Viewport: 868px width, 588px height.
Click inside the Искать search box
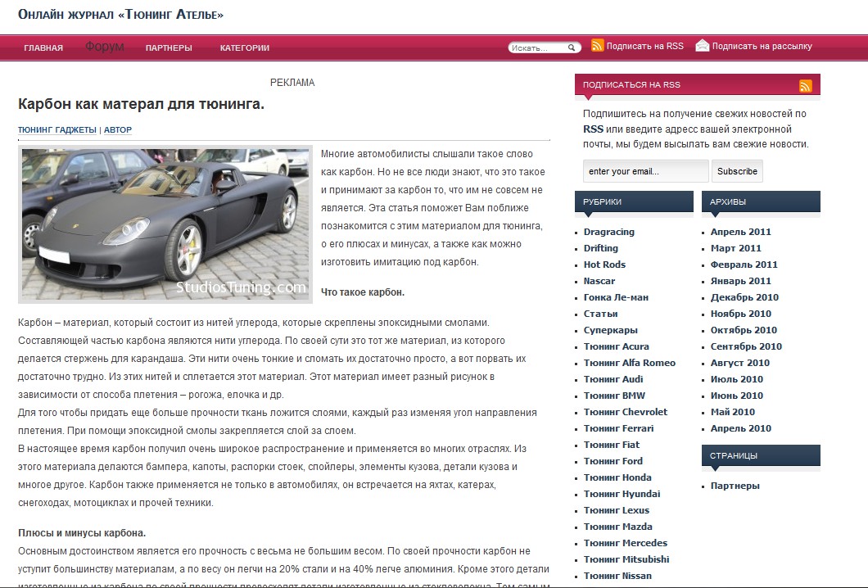(537, 48)
